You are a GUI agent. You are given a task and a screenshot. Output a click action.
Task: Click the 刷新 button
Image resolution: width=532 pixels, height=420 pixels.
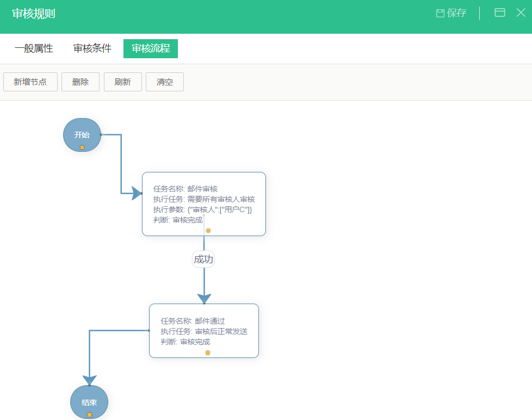123,82
